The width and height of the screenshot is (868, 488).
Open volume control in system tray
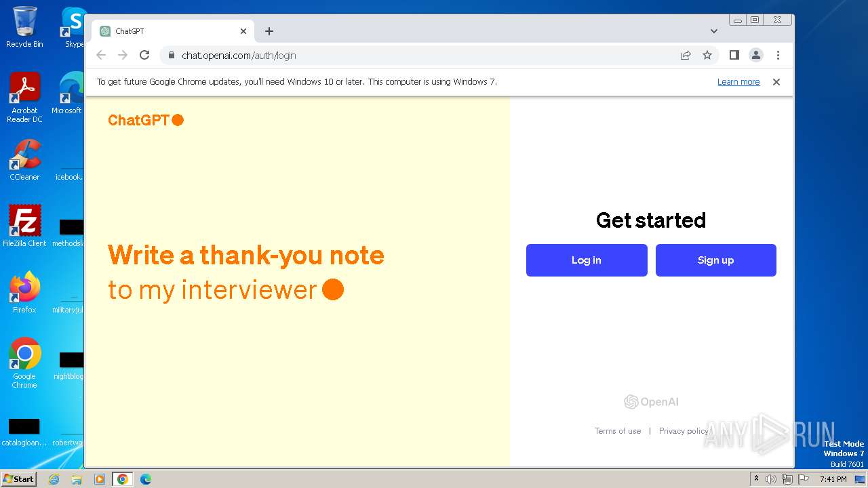(x=771, y=479)
